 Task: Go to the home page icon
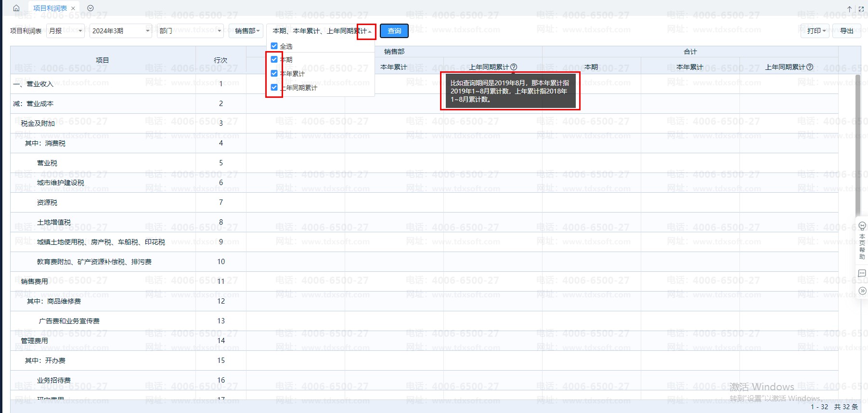[16, 8]
